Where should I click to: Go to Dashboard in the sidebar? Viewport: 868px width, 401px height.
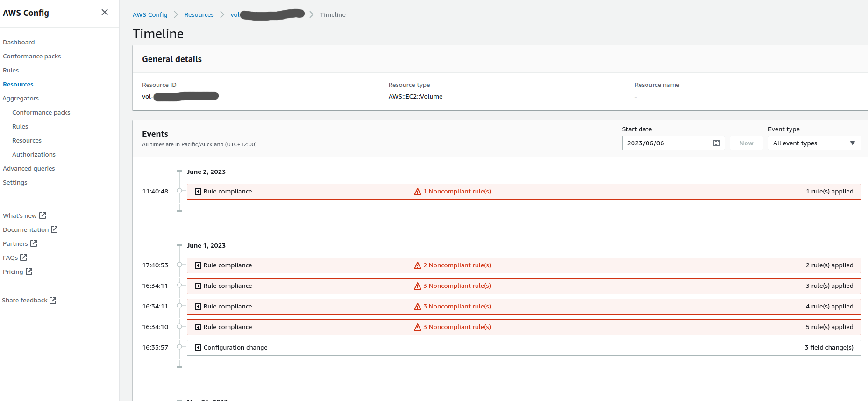(x=19, y=42)
